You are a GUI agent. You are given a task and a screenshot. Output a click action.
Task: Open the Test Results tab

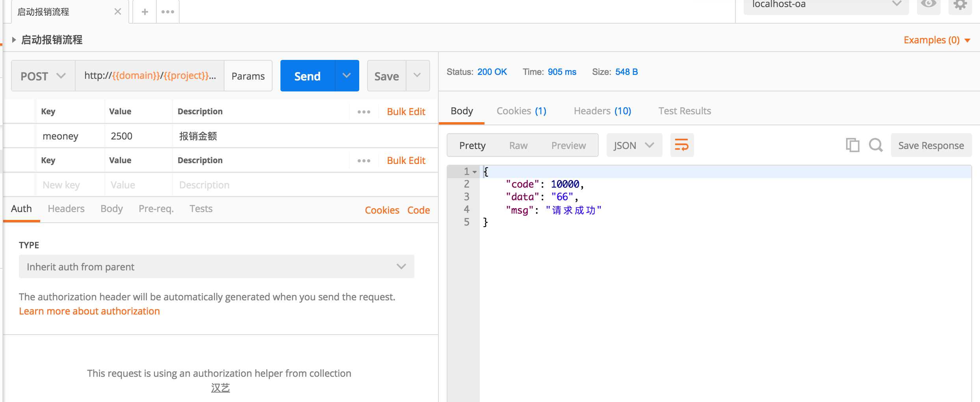[x=685, y=111]
